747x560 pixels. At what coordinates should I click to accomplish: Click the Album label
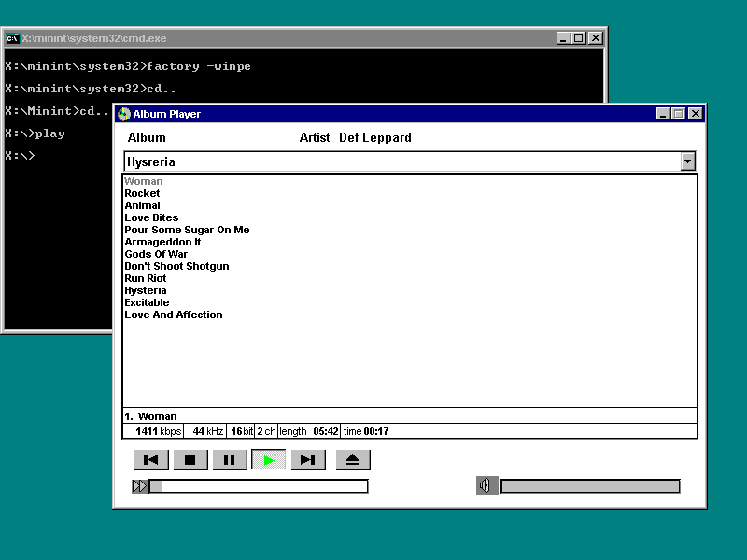coord(147,137)
